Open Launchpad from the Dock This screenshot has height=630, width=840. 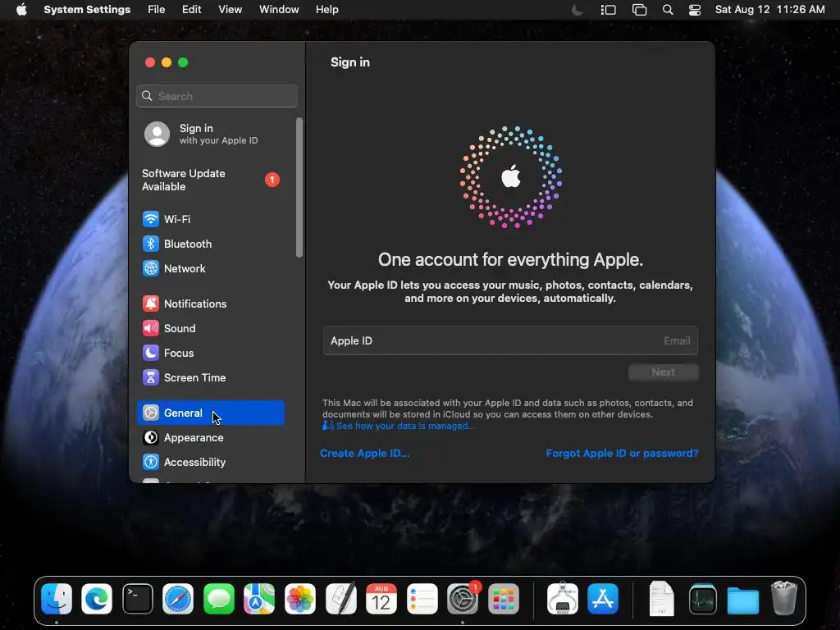504,599
